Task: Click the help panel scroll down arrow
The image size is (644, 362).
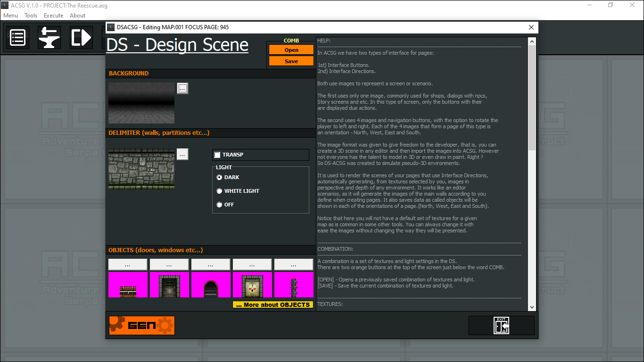Action: pyautogui.click(x=532, y=307)
